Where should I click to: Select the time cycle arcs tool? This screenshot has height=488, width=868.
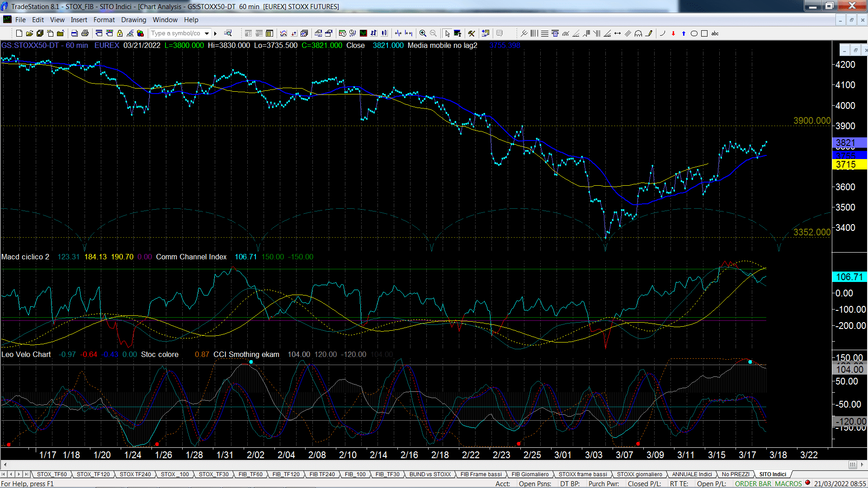click(x=638, y=33)
